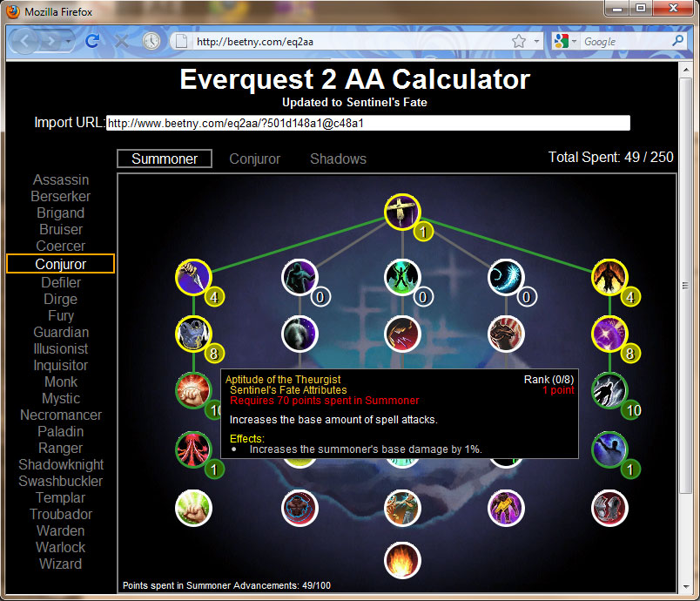The height and width of the screenshot is (601, 700).
Task: Click the purple dagger ability icon
Action: (x=193, y=276)
